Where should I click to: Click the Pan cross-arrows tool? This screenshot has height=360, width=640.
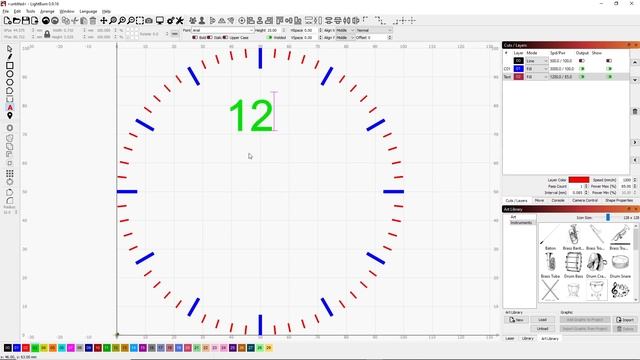[x=104, y=20]
